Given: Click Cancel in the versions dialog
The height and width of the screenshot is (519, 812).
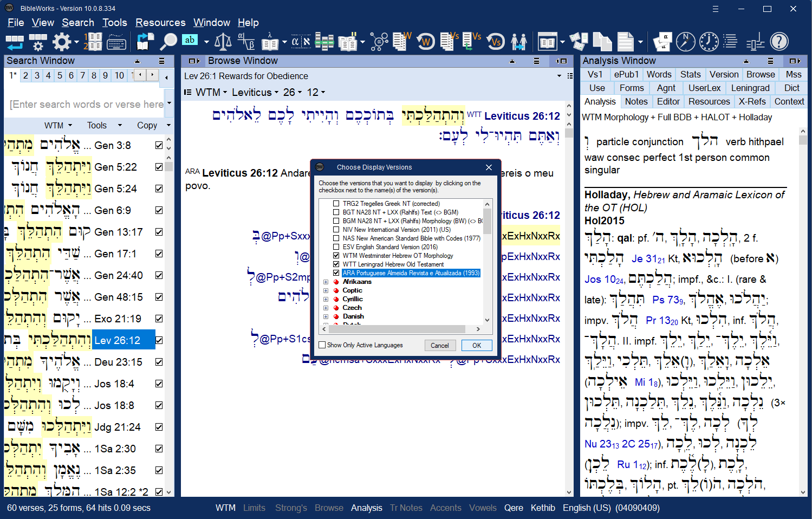Looking at the screenshot, I should click(x=439, y=346).
